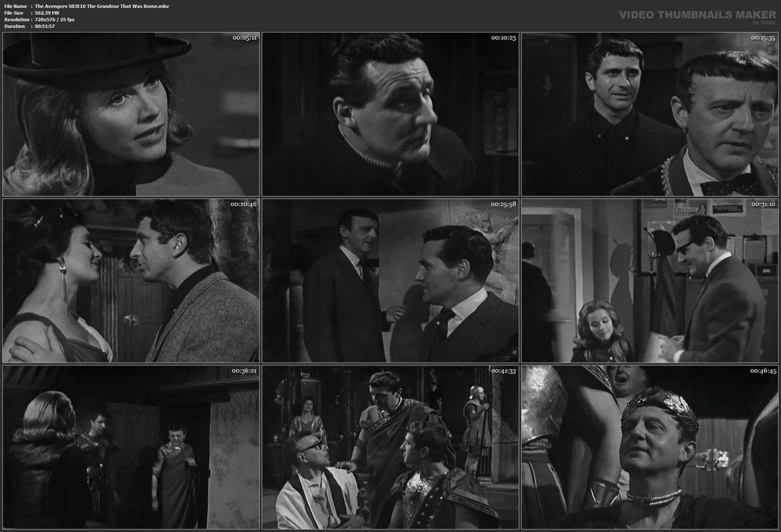Click the thumbnail timestamped 00:31:10
781x532 pixels.
[x=650, y=281]
